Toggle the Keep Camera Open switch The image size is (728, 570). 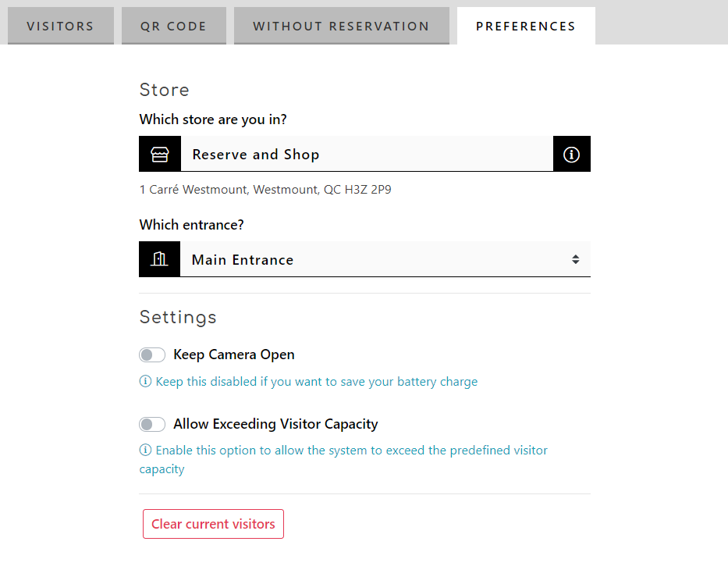click(x=152, y=355)
